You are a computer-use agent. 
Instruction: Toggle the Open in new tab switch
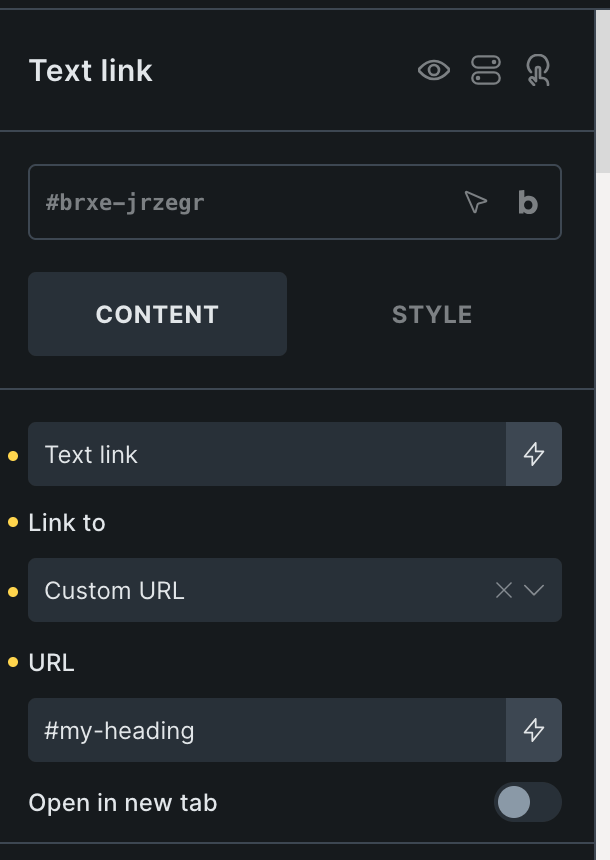[x=527, y=802]
